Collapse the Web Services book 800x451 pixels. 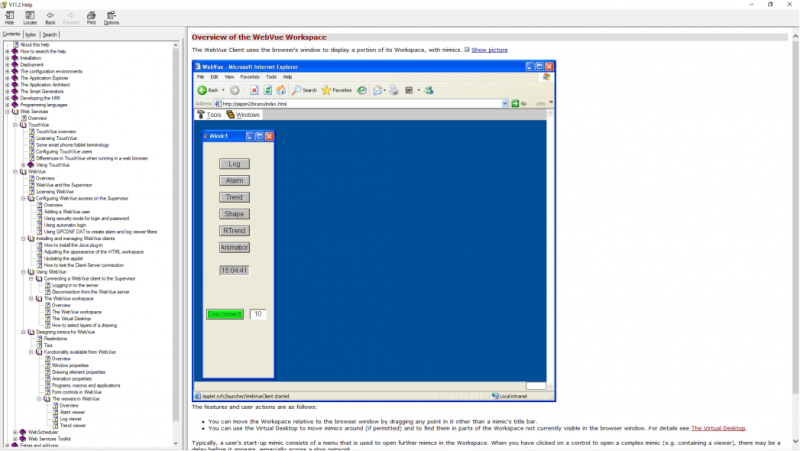7,111
